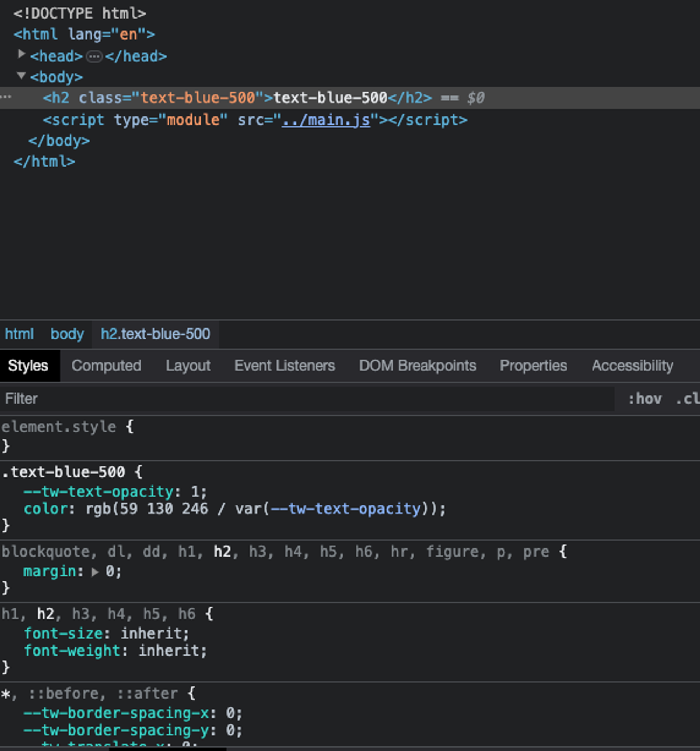Screen dimensions: 700x751
Task: Collapse the body element node
Action: [x=22, y=76]
